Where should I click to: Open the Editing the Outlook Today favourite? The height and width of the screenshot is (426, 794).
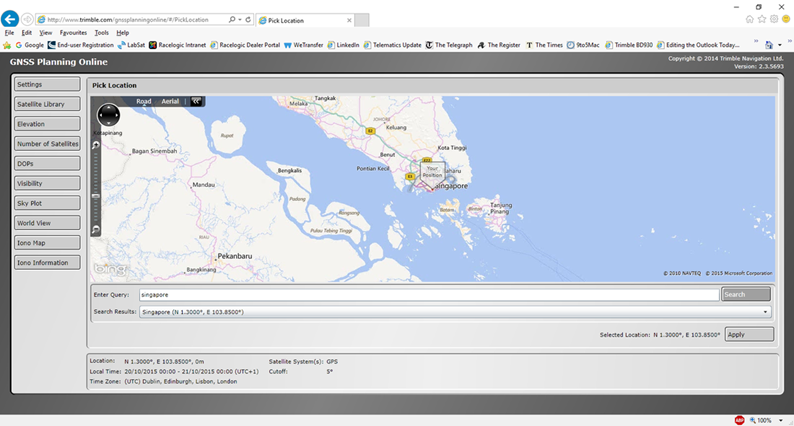pyautogui.click(x=698, y=45)
